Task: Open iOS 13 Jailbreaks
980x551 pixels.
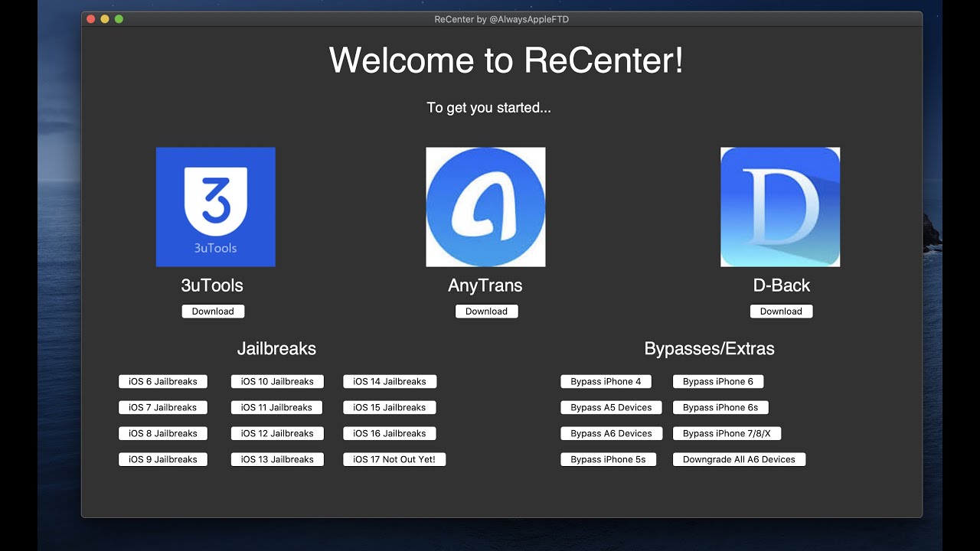Action: 277,459
